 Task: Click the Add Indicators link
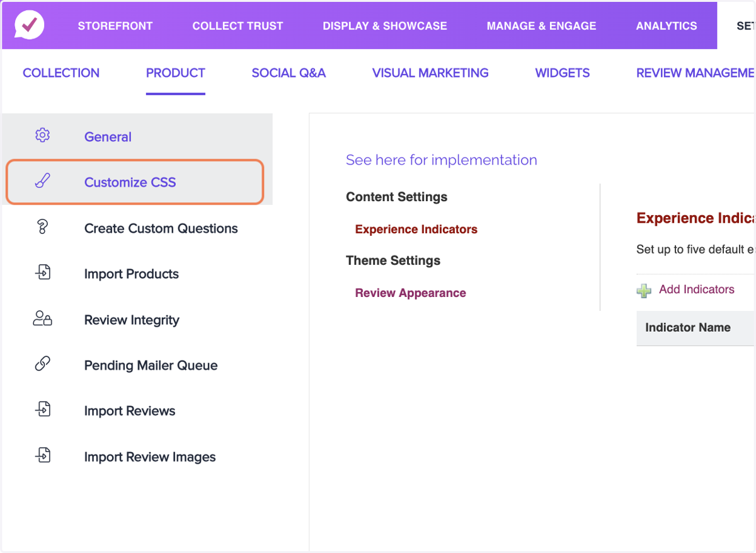[x=697, y=289]
